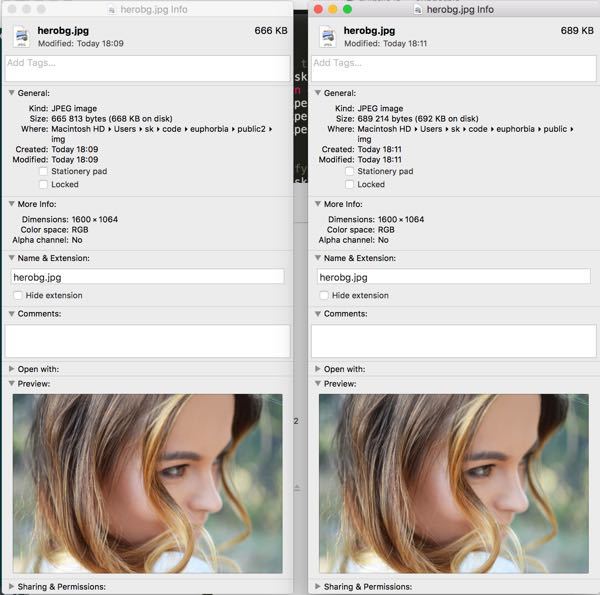This screenshot has width=600, height=595.
Task: Click '689 KB' size label in right header
Action: [x=577, y=31]
